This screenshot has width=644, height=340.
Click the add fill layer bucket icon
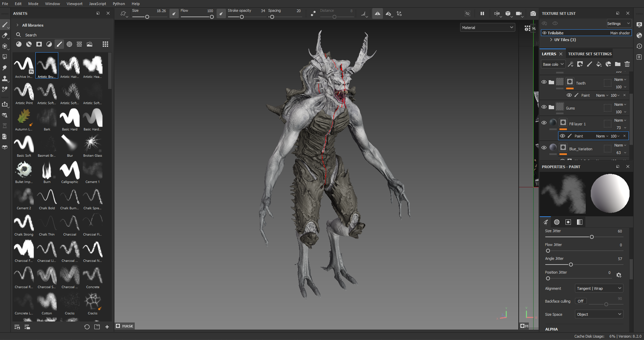[599, 64]
